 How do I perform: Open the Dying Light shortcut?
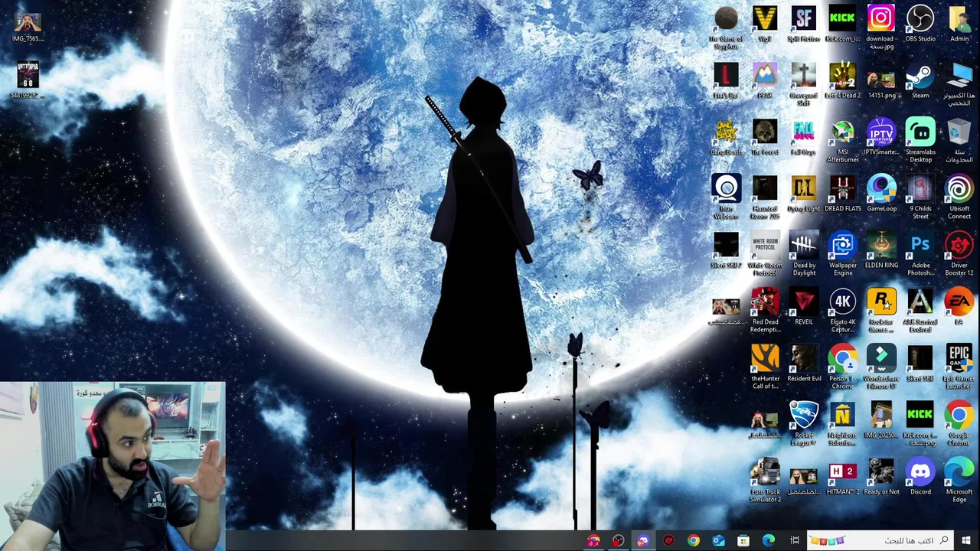click(803, 194)
